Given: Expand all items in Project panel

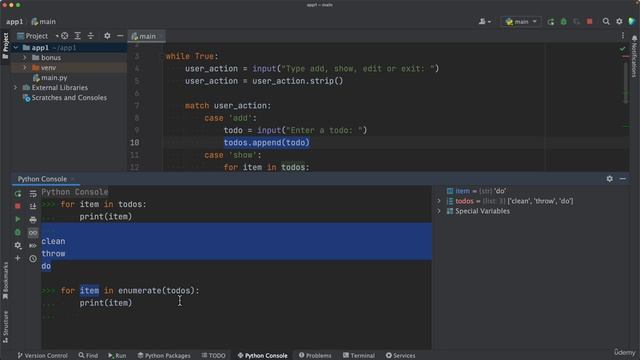Looking at the screenshot, I should [x=78, y=36].
